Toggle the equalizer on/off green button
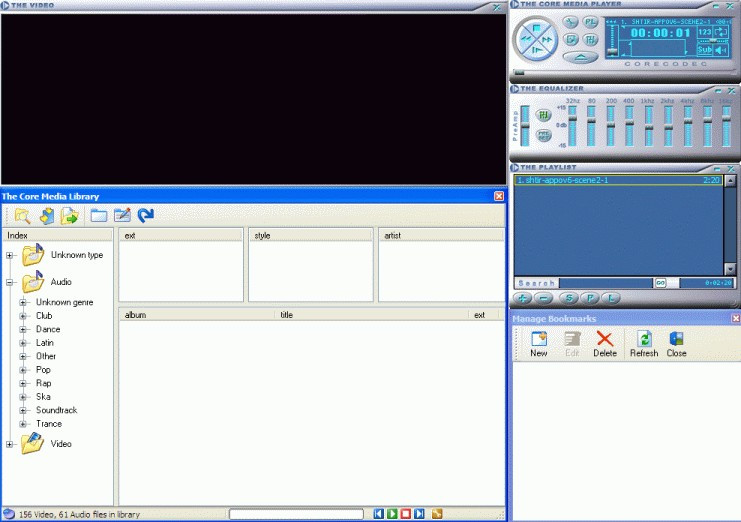This screenshot has width=741, height=522. point(543,114)
